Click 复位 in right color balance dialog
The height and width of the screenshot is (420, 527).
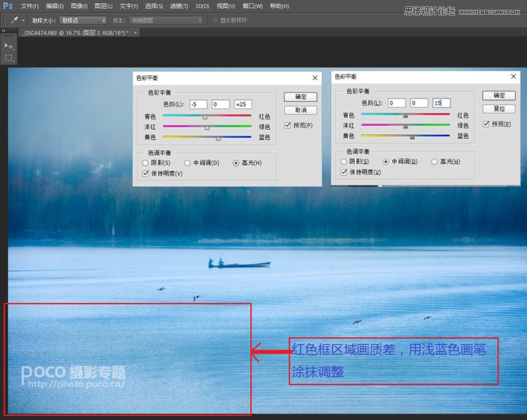coord(499,109)
